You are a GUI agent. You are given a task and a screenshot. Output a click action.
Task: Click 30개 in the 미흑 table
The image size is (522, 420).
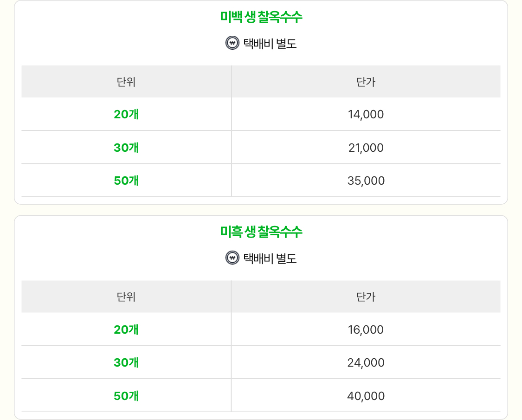coord(126,362)
